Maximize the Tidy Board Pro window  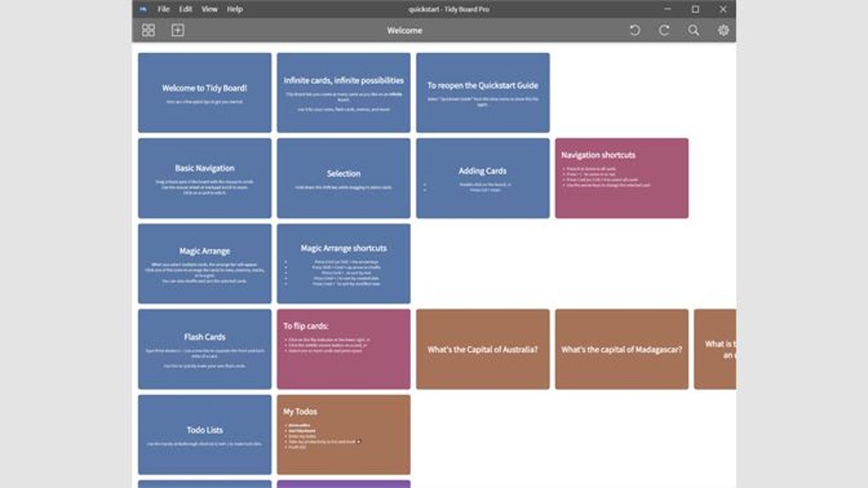pos(695,9)
